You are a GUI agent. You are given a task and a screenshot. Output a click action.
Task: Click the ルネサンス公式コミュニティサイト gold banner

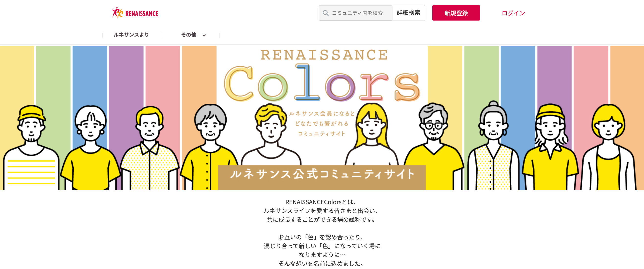point(322,175)
